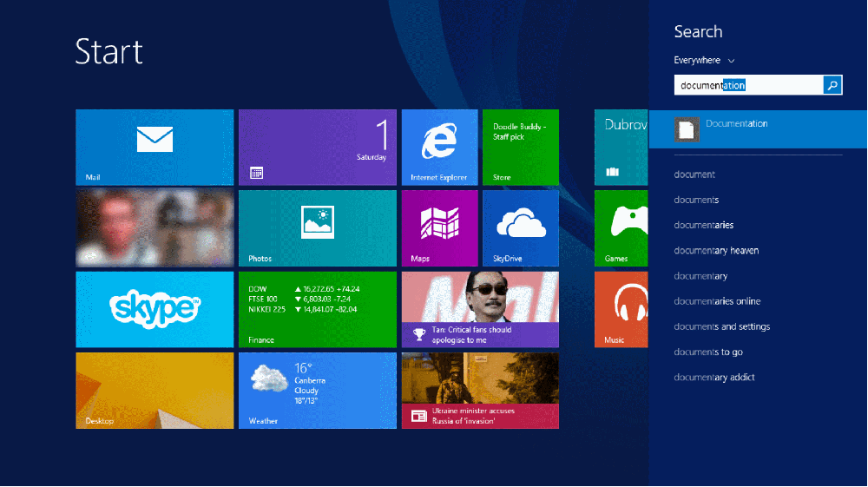The width and height of the screenshot is (868, 487).
Task: Open the Weather tile showing Canberra
Action: 317,391
